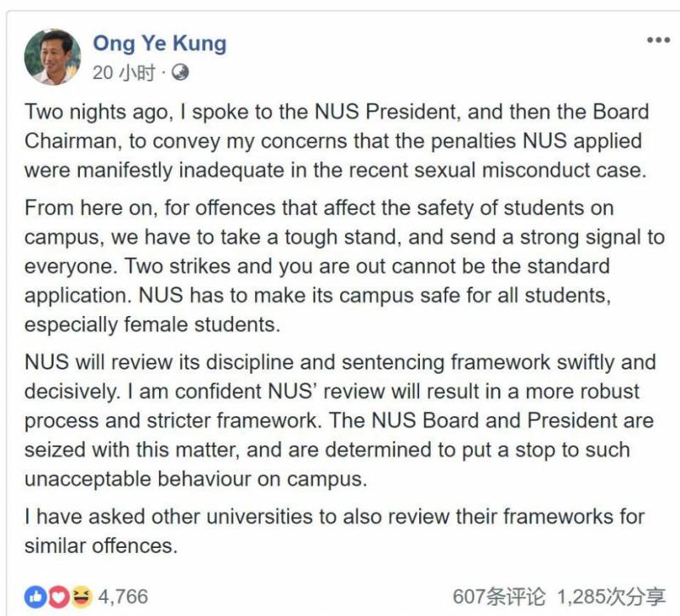Image resolution: width=680 pixels, height=616 pixels.
Task: View who reacted via the 4,766 count
Action: [x=122, y=597]
